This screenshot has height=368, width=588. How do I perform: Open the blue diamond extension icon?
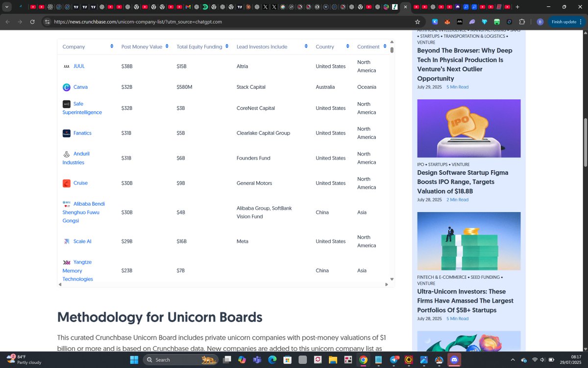coord(485,22)
